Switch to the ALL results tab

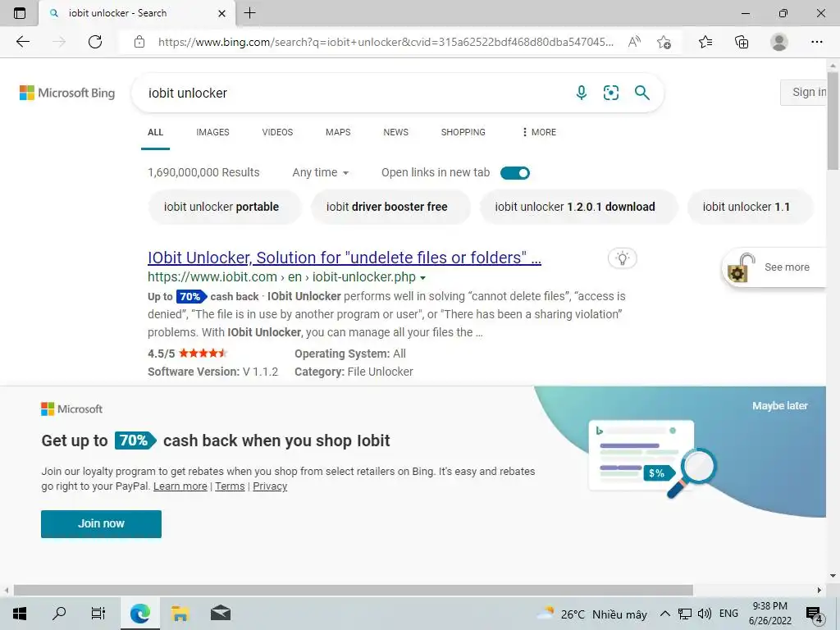(x=155, y=132)
